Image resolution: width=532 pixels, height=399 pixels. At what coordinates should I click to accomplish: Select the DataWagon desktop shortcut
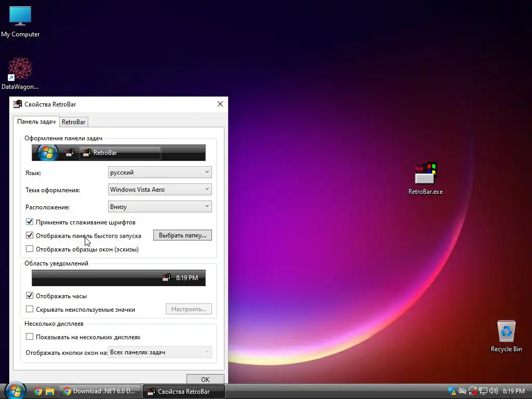click(x=20, y=74)
